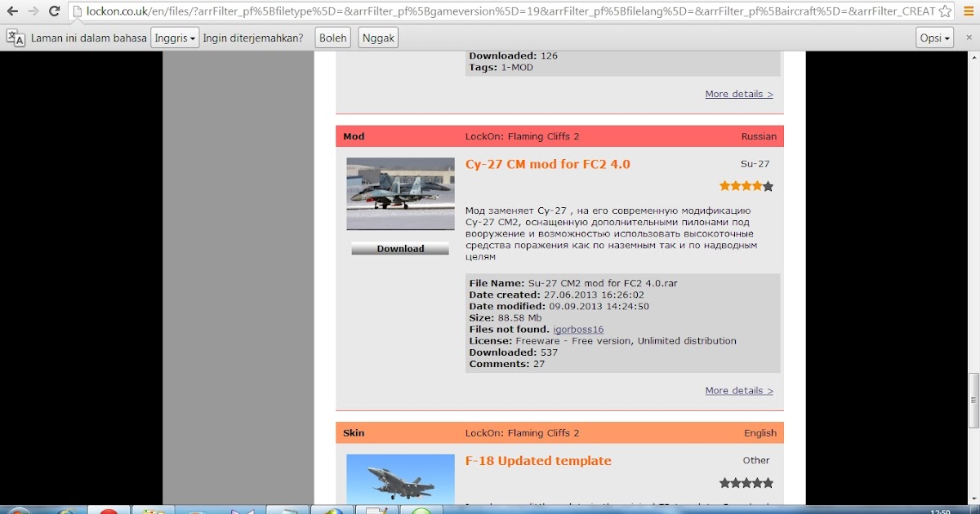Click the Downloaded: 126 line

coord(514,56)
